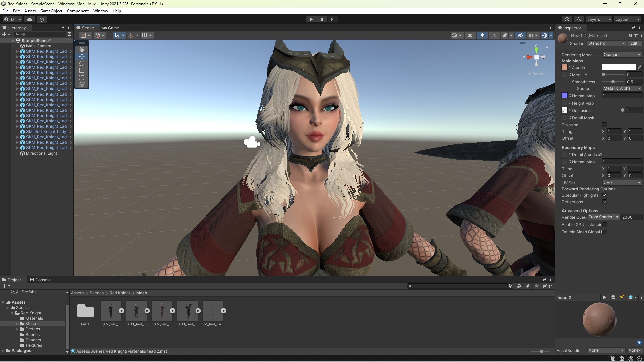Screen dimensions: 644x362
Task: Open Rendering Mode Opaque dropdown
Action: tap(622, 55)
